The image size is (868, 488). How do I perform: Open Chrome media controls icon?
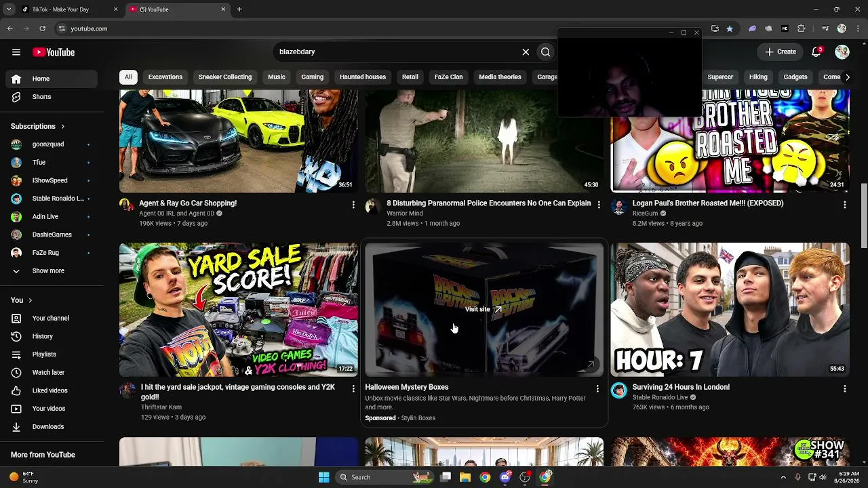825,28
